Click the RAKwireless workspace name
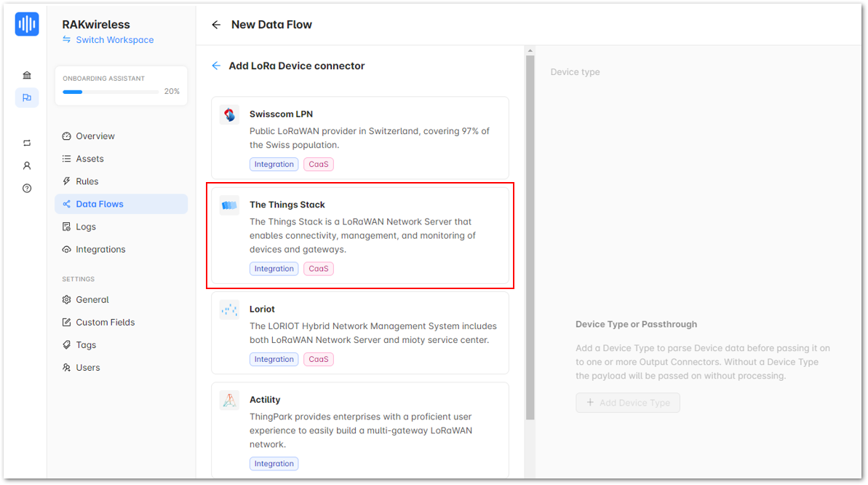 point(96,24)
